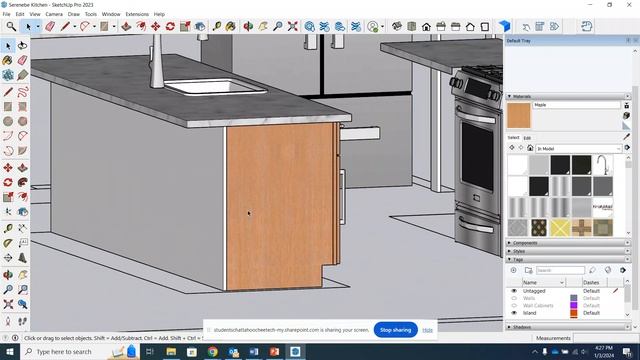Activate the Orbit tool in top toolbar
This screenshot has height=360, width=640.
coord(248,27)
